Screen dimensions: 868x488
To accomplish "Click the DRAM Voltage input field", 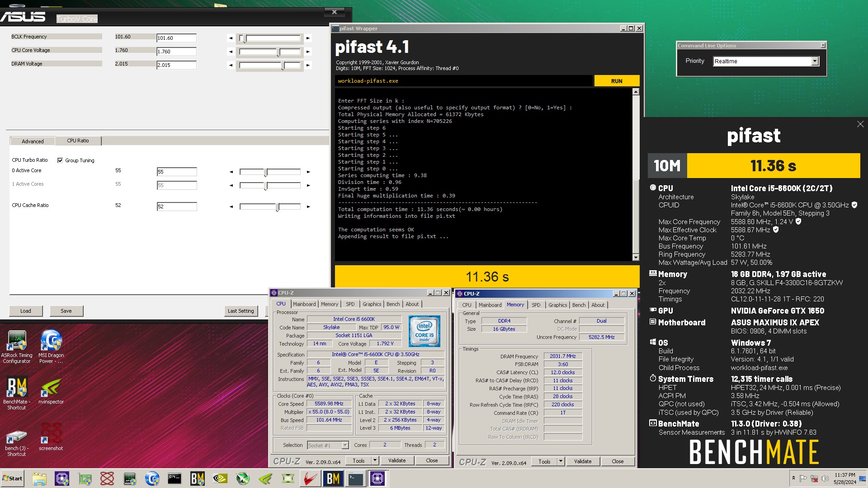I will [x=176, y=65].
